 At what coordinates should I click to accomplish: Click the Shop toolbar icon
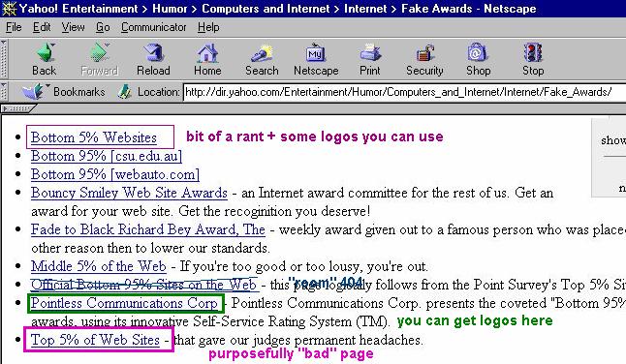point(478,60)
